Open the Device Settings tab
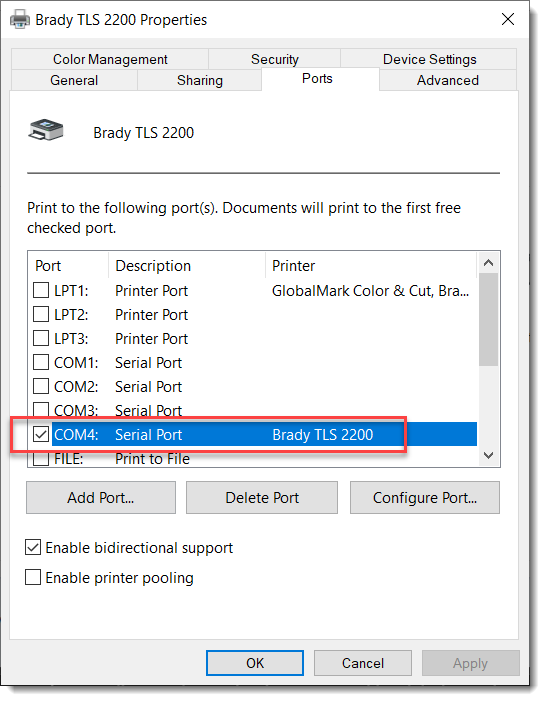The width and height of the screenshot is (545, 701). [x=430, y=59]
